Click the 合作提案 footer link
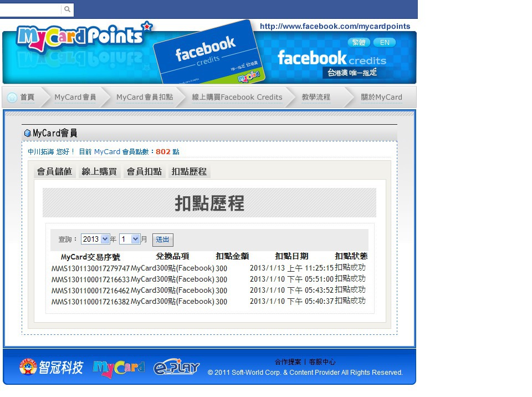The height and width of the screenshot is (397, 532). (288, 362)
